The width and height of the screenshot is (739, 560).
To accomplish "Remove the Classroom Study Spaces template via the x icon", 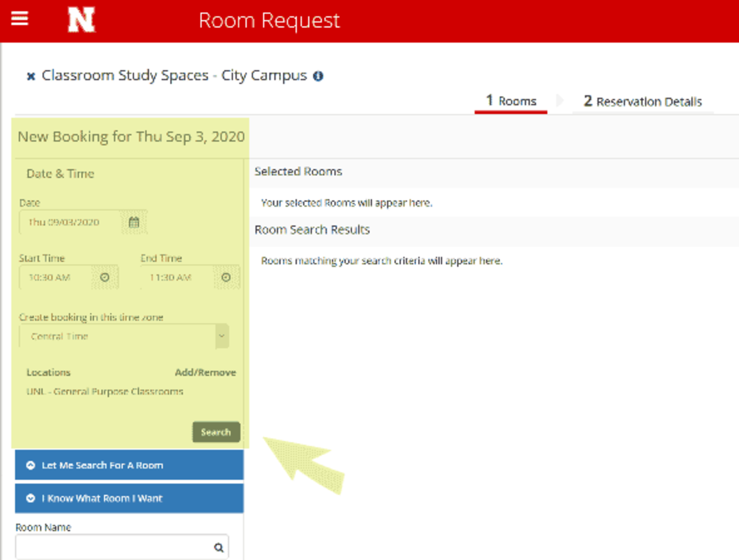I will click(x=31, y=76).
